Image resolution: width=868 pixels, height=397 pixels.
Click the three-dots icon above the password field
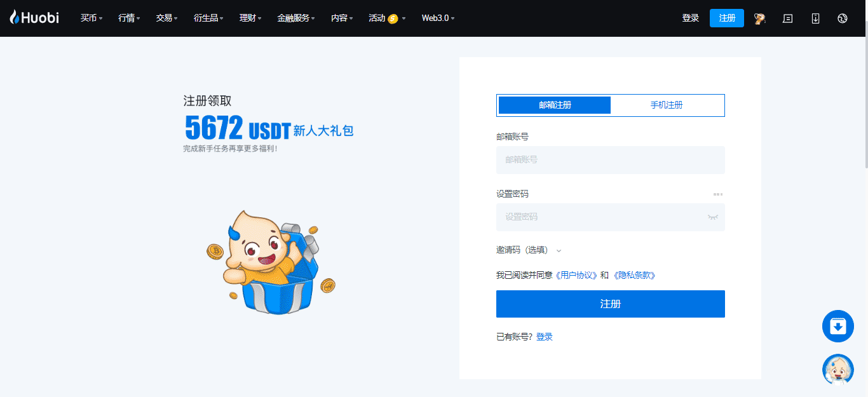tap(719, 193)
